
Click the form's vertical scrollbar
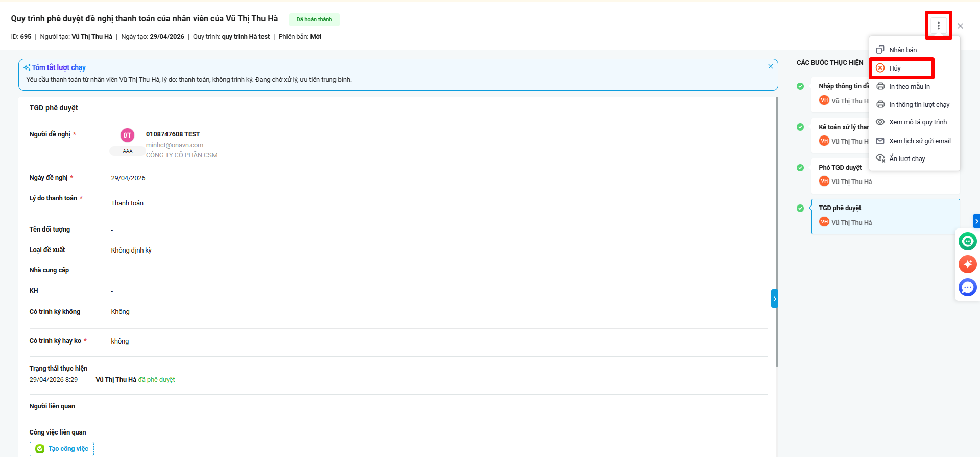pyautogui.click(x=777, y=232)
